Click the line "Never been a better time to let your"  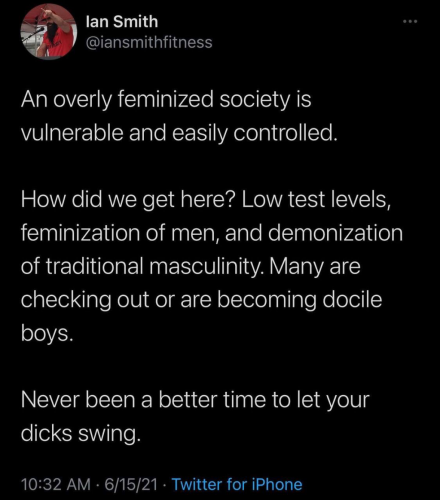point(195,400)
